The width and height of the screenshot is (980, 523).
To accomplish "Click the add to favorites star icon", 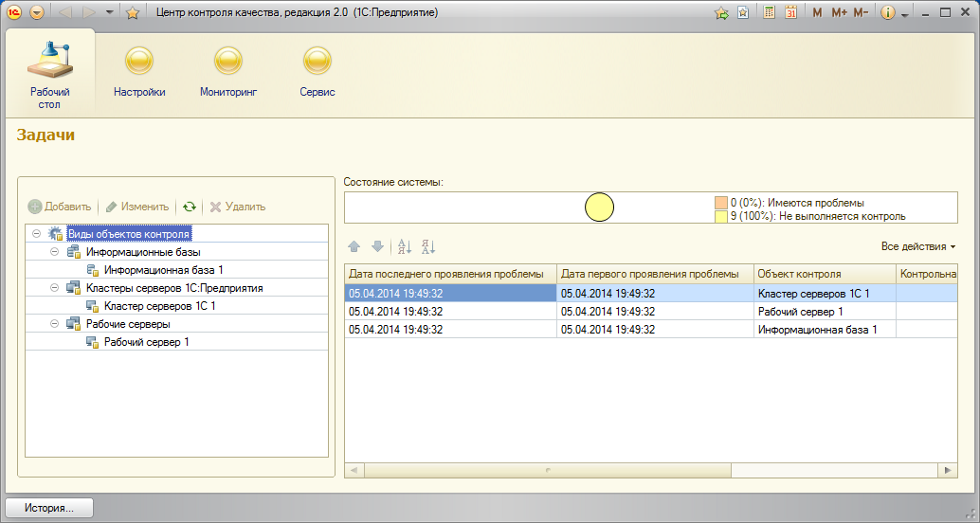I will pos(133,13).
